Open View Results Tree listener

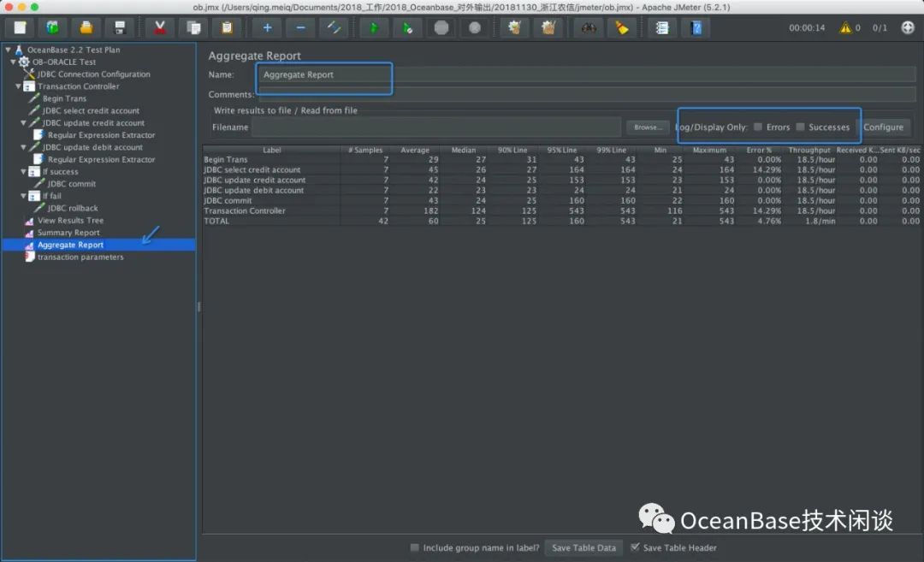tap(70, 221)
